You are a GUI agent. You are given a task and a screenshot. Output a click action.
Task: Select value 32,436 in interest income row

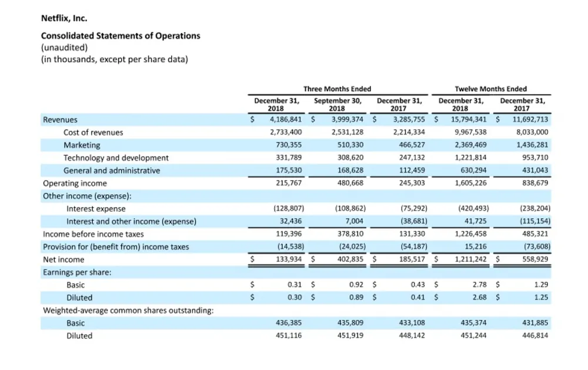pos(290,221)
